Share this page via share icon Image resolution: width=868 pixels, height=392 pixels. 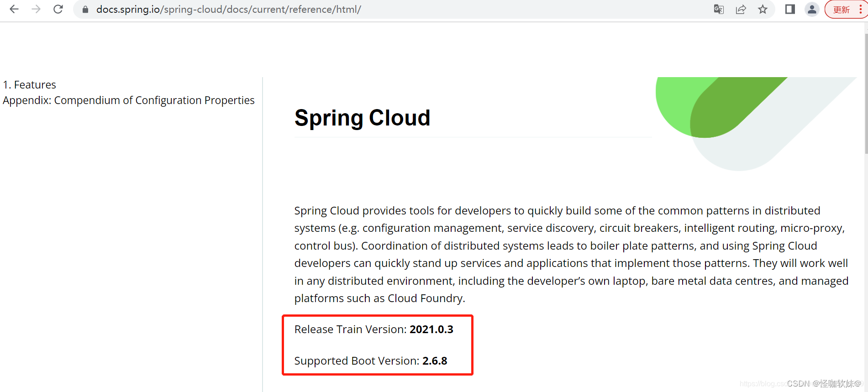[x=741, y=9]
